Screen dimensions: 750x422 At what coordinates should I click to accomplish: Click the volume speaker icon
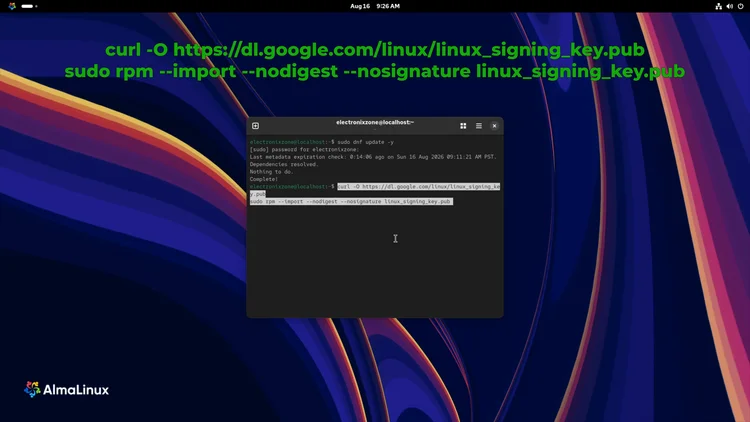tap(729, 6)
